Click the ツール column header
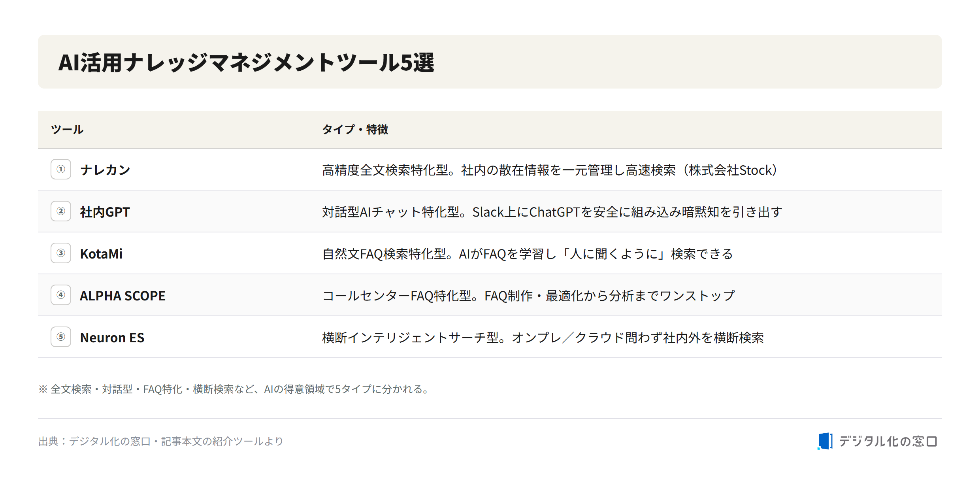 (67, 129)
